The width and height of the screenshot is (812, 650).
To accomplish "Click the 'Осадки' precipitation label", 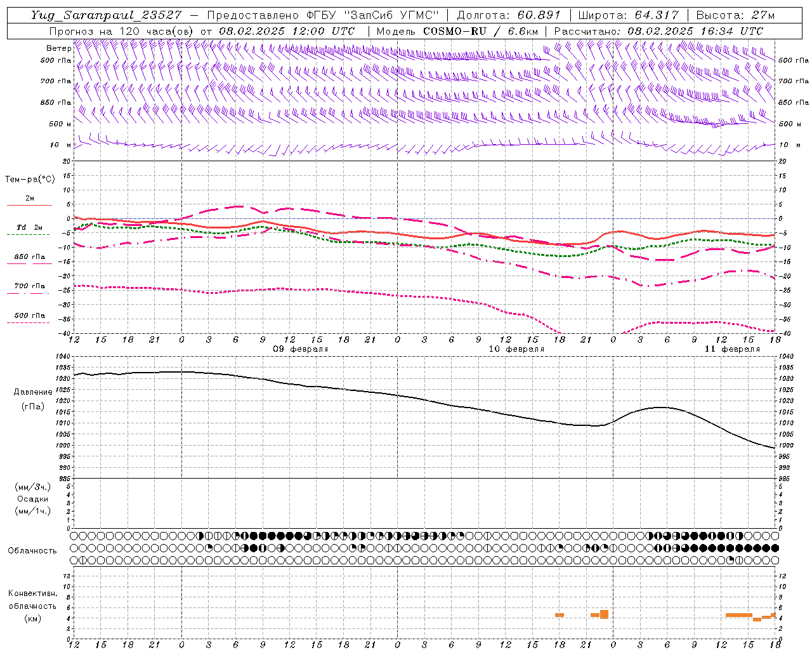I will click(33, 499).
